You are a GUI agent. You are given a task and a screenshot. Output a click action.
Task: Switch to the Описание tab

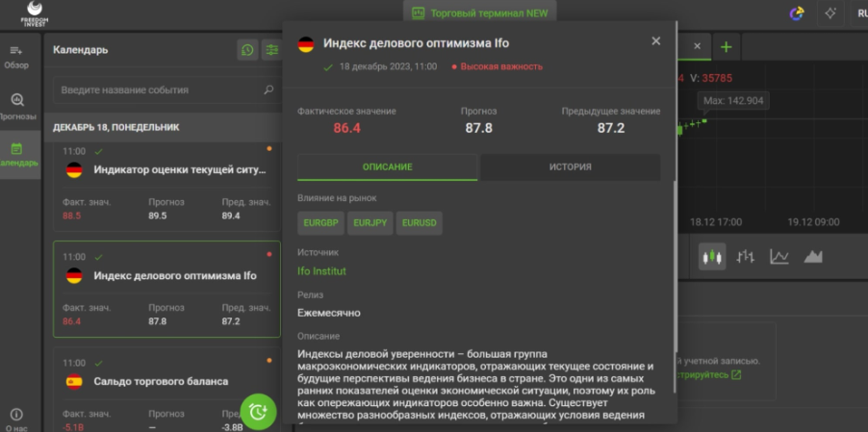[x=387, y=166]
